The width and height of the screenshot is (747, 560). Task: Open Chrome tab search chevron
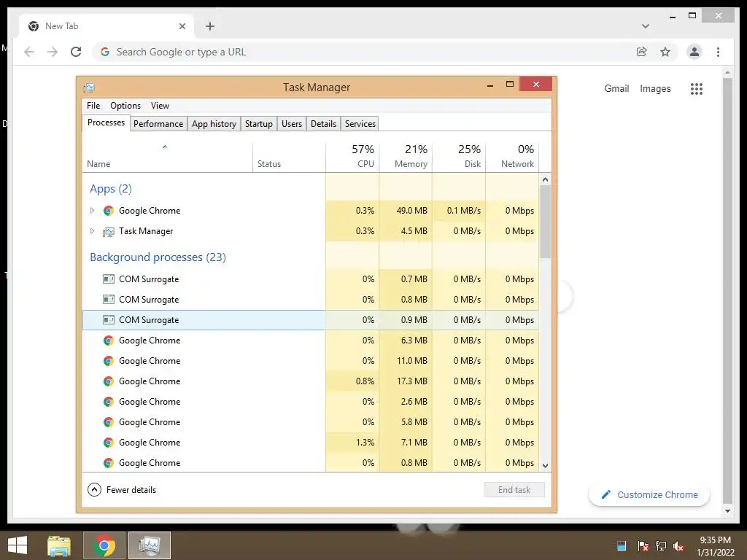646,26
